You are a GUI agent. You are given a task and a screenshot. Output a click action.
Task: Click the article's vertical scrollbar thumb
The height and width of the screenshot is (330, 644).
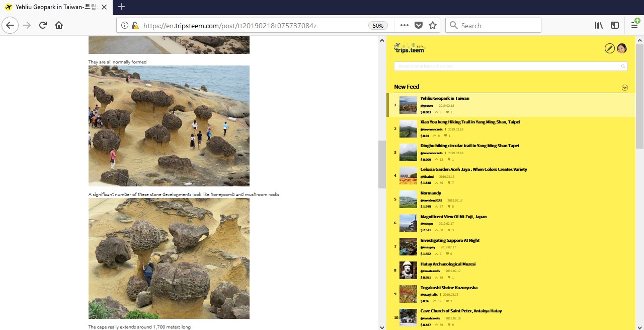[x=382, y=164]
